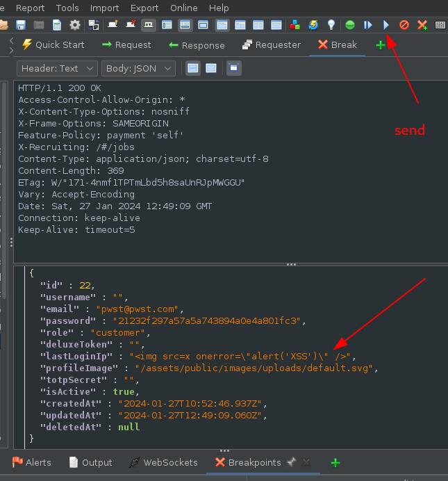Click the Step button with bar and triangle
Viewport: 448px width, 481px height.
368,25
